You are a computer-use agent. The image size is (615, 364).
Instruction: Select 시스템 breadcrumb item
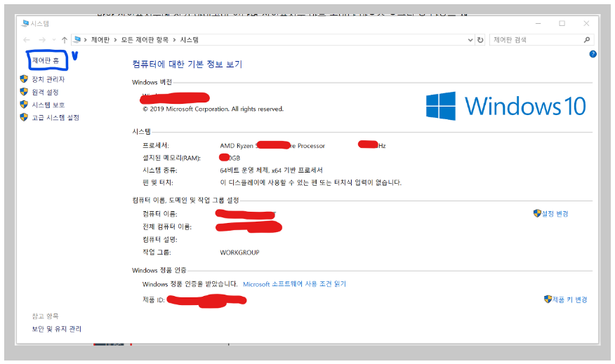click(189, 39)
